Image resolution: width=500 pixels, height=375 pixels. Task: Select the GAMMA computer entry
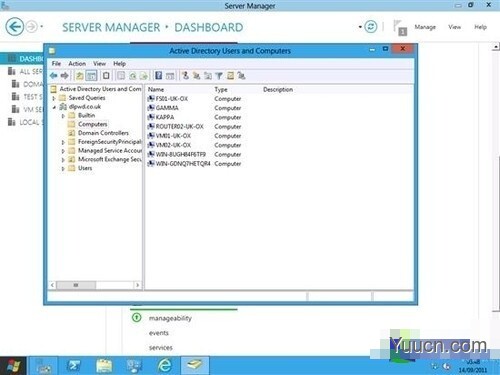167,108
